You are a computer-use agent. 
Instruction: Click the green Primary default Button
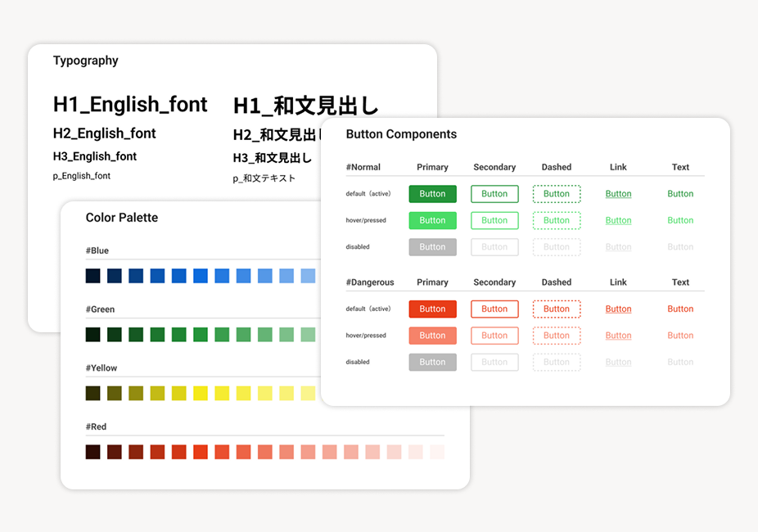tap(432, 193)
